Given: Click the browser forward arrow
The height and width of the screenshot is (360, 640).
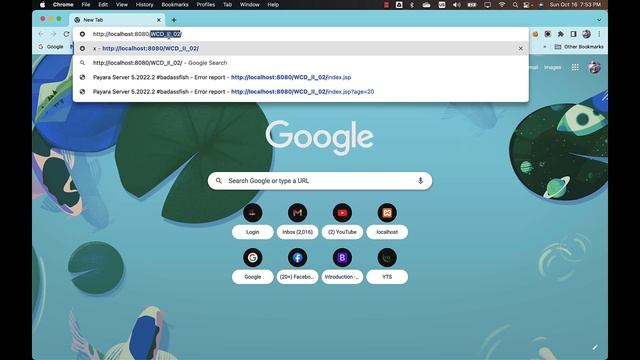Looking at the screenshot, I should [x=53, y=34].
